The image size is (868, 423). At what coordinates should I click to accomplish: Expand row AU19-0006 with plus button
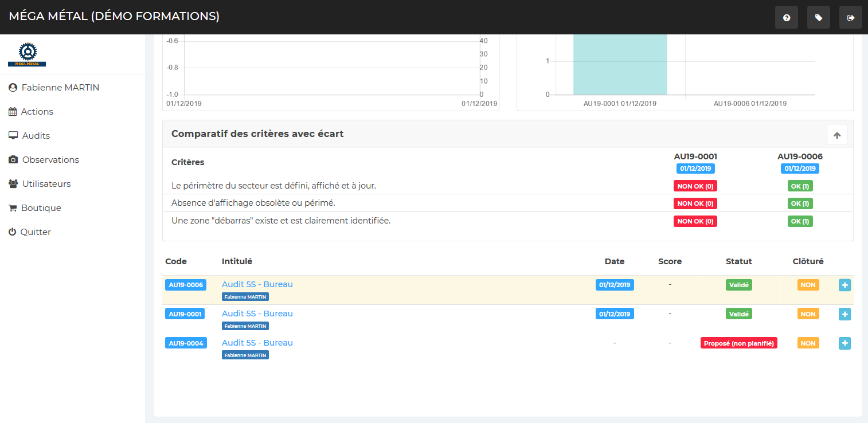coord(844,285)
